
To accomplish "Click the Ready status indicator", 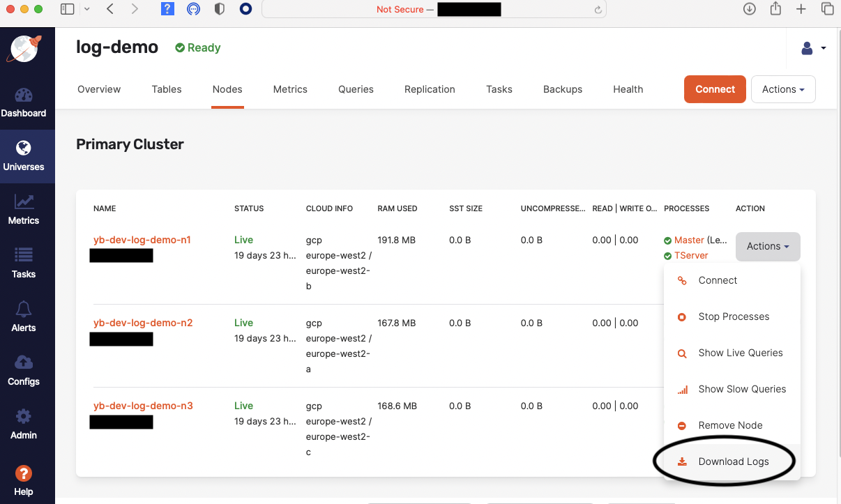I will [x=198, y=47].
